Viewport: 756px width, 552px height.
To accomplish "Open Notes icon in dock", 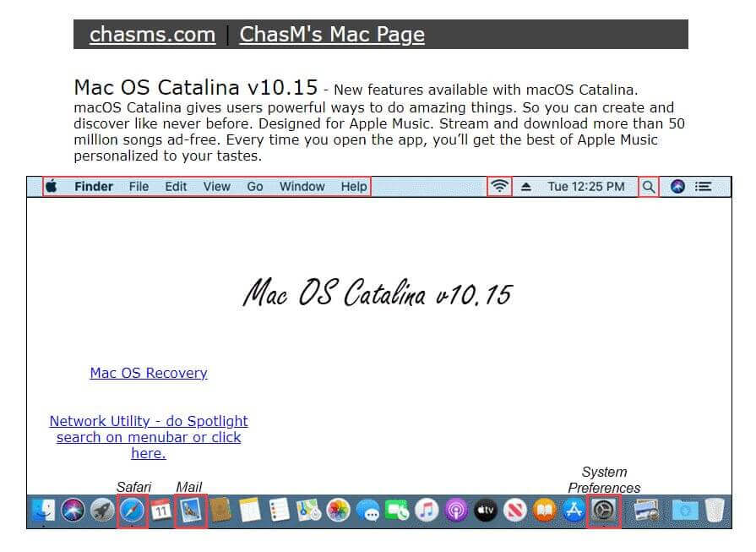I will [250, 511].
